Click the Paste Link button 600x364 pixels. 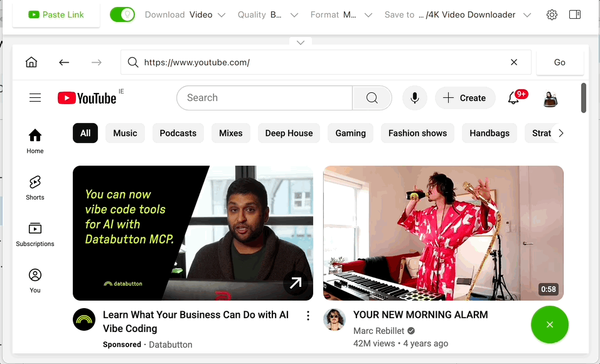[x=56, y=15]
